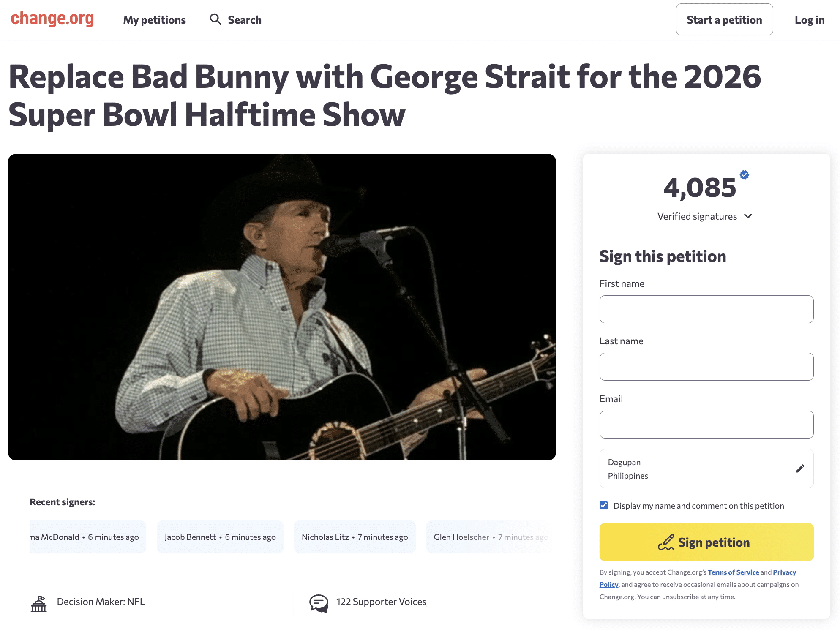Screen dimensions: 840x632
Task: Click the Supporter Voices speech bubble icon
Action: [319, 603]
